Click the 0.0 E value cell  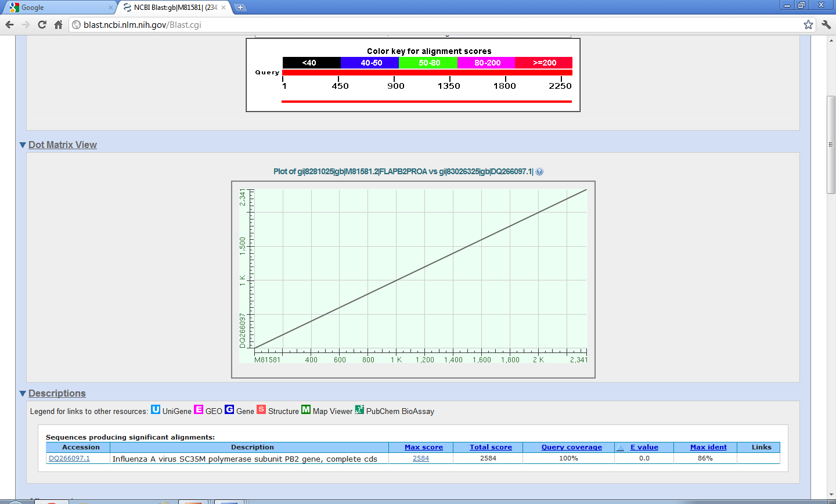click(644, 458)
